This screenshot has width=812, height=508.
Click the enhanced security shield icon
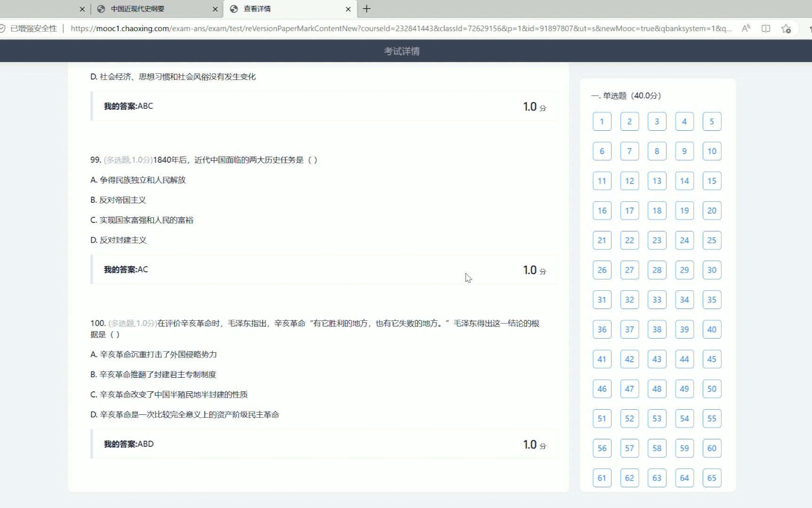click(x=2, y=29)
